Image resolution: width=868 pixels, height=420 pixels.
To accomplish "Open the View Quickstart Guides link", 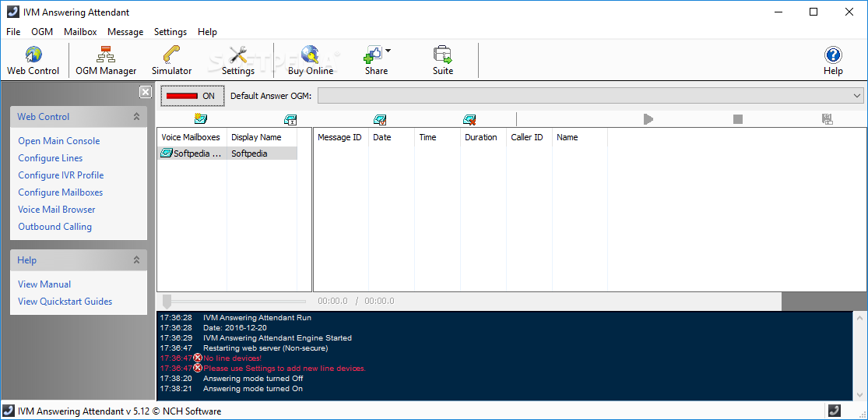I will tap(65, 302).
